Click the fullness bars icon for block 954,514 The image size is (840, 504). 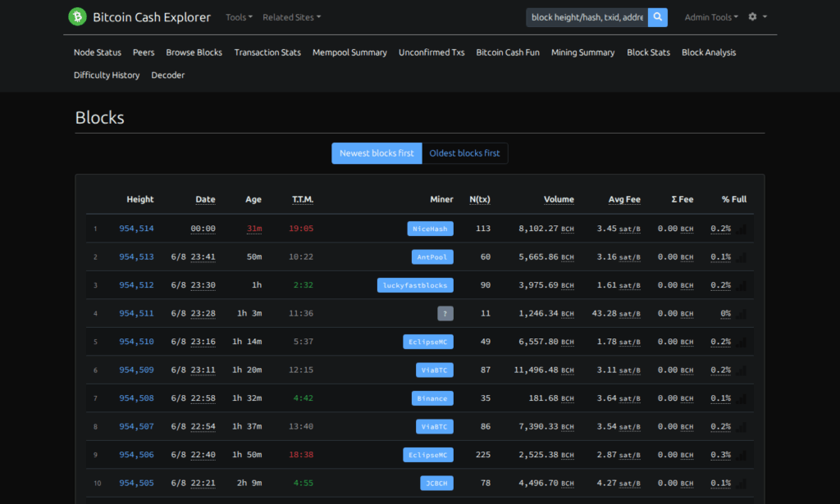(x=741, y=229)
